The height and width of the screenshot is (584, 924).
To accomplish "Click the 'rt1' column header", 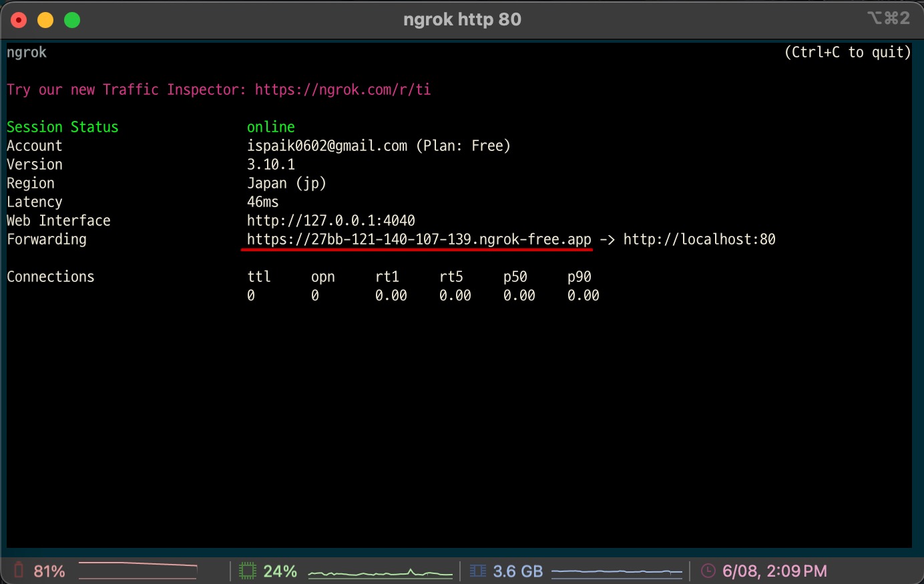I will pos(387,277).
